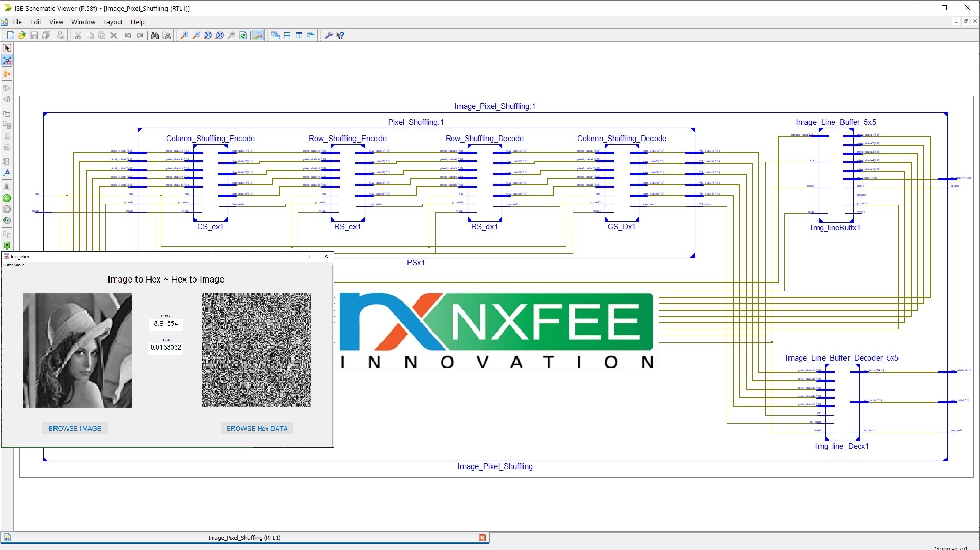Open the Layout menu
Viewport: 980px width, 550px height.
pyautogui.click(x=113, y=22)
